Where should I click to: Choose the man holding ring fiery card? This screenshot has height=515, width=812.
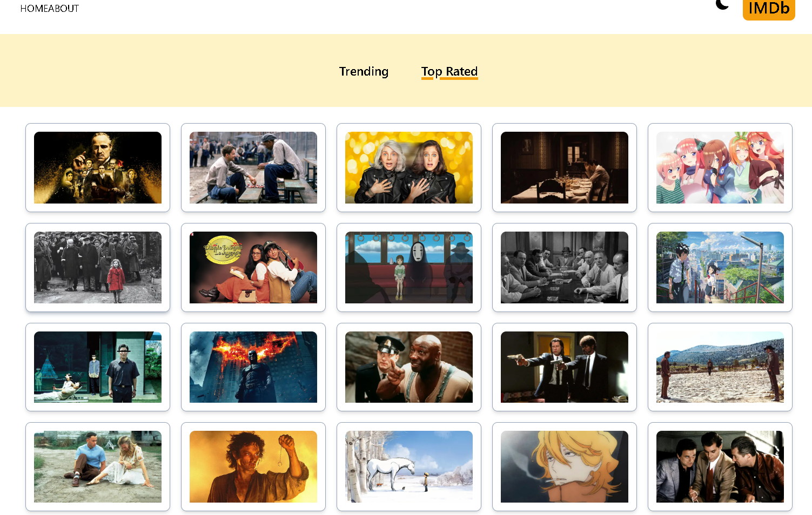coord(253,466)
